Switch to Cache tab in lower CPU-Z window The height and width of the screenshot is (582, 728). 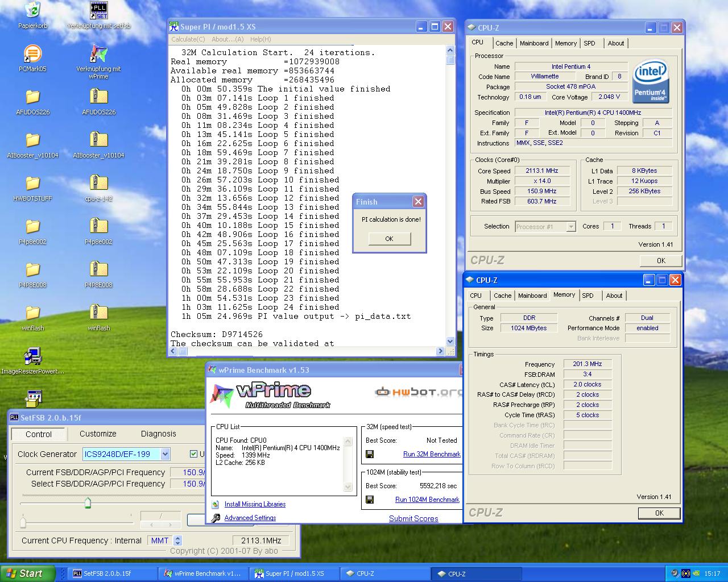(502, 296)
